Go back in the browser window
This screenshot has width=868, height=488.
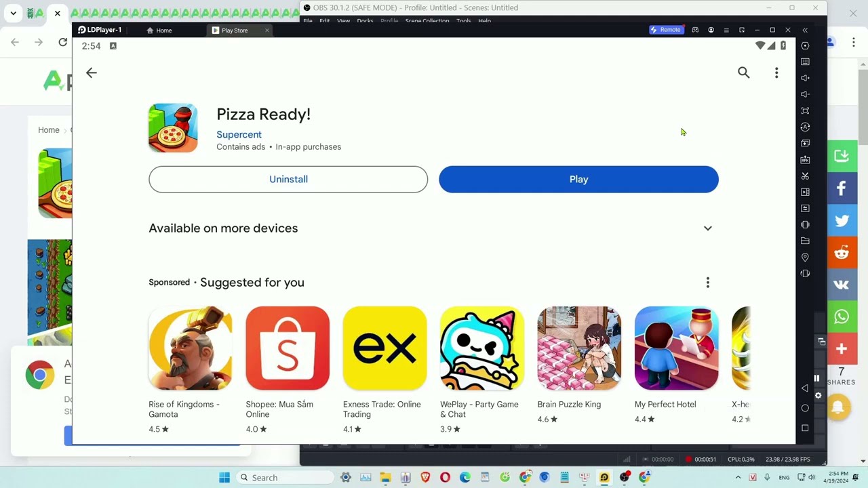tap(15, 42)
